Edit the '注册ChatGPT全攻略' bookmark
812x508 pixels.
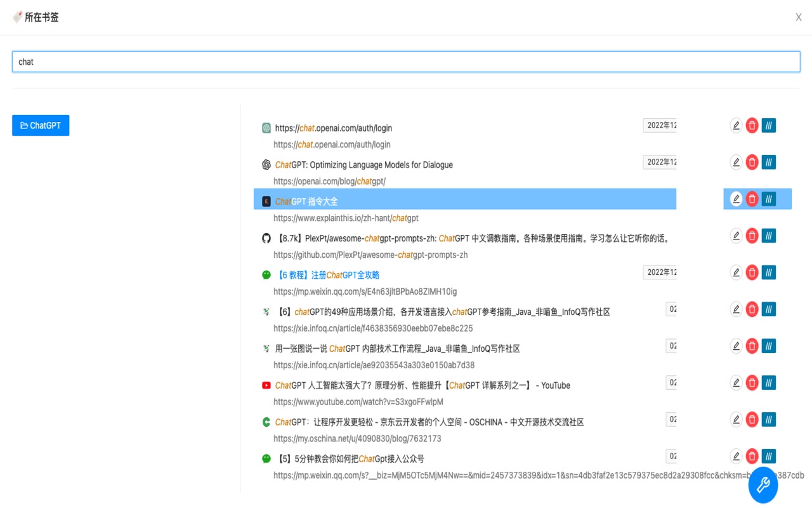(x=736, y=273)
